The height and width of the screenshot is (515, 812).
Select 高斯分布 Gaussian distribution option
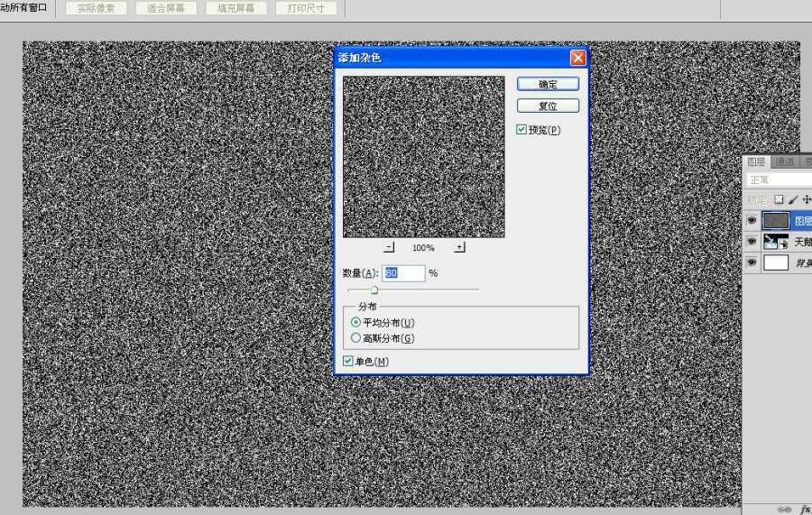(x=355, y=338)
